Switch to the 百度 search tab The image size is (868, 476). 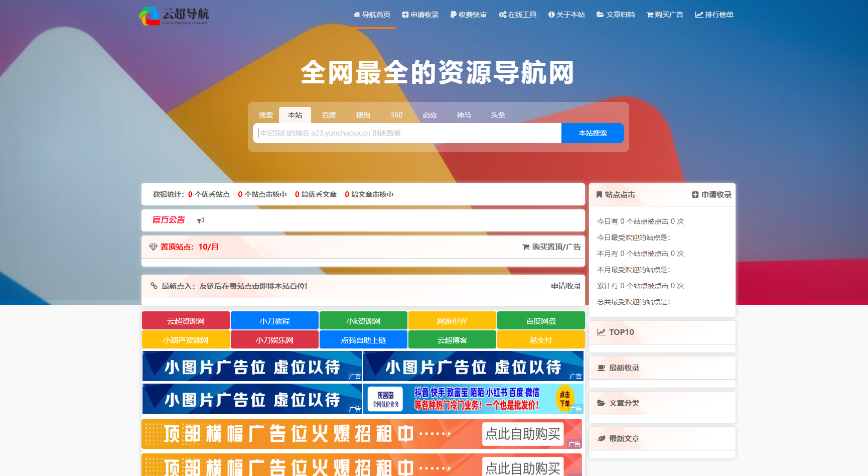tap(329, 115)
